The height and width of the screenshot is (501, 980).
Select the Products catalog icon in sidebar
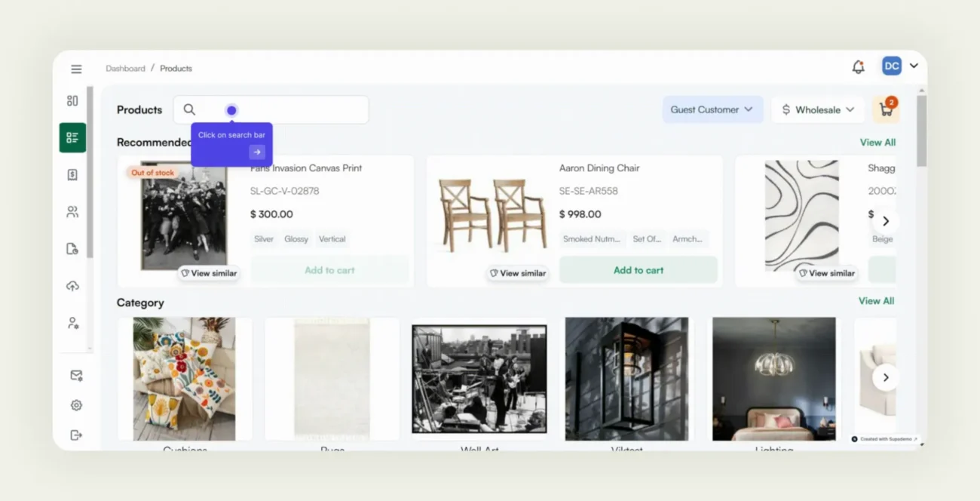(x=72, y=137)
